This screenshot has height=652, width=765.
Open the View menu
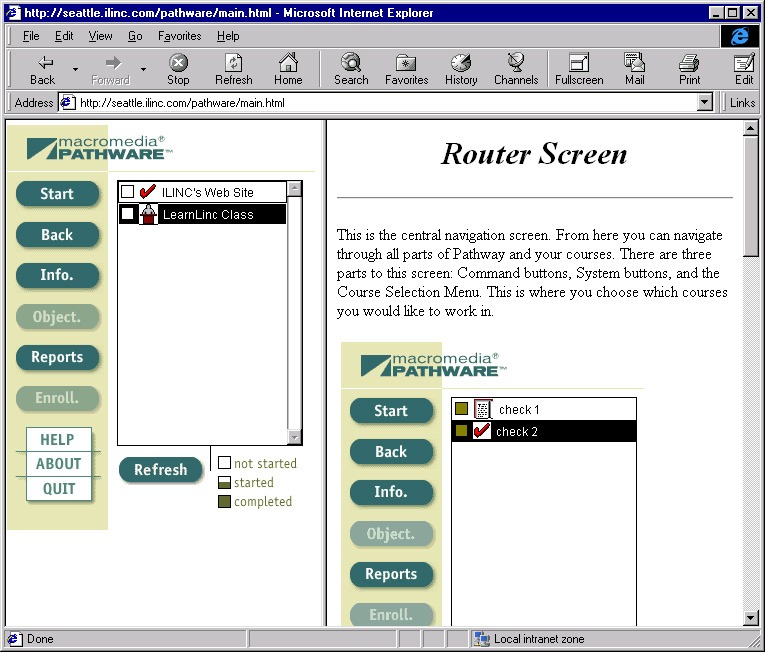101,36
